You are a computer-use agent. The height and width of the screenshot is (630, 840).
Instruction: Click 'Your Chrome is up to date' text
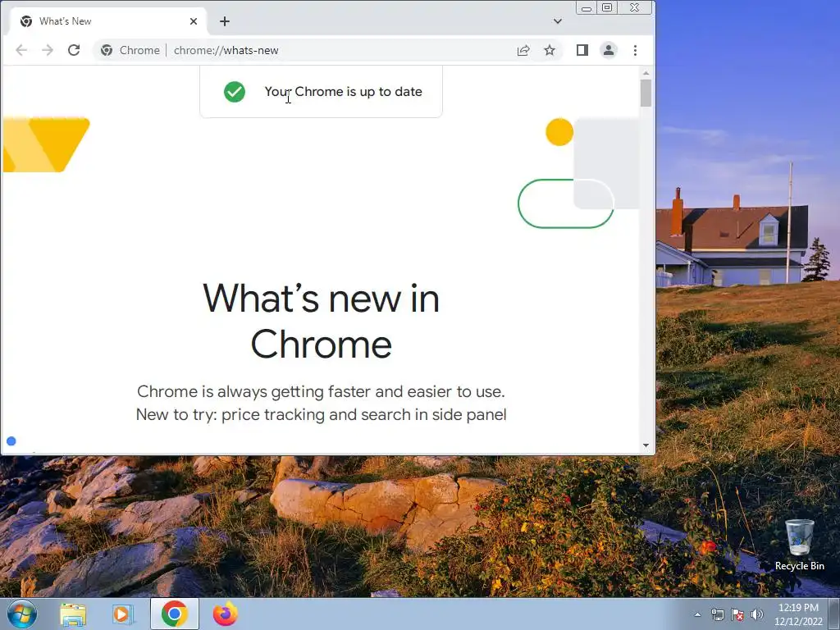pos(344,92)
